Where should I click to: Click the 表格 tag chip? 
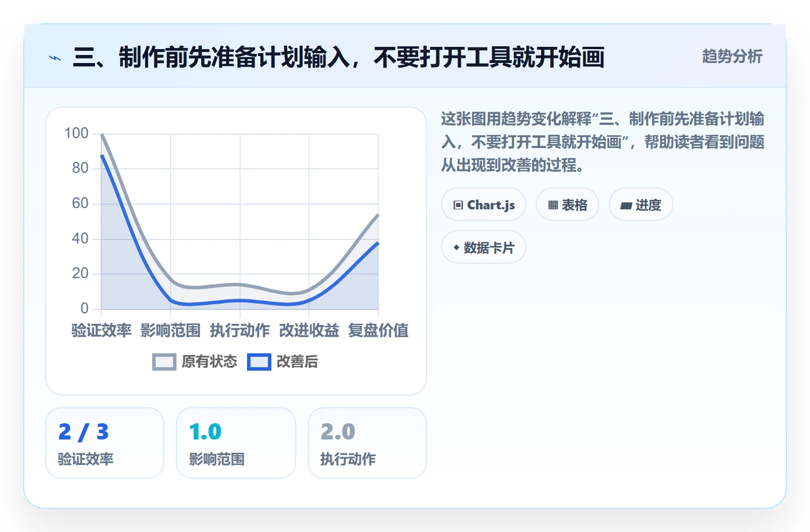coord(568,205)
